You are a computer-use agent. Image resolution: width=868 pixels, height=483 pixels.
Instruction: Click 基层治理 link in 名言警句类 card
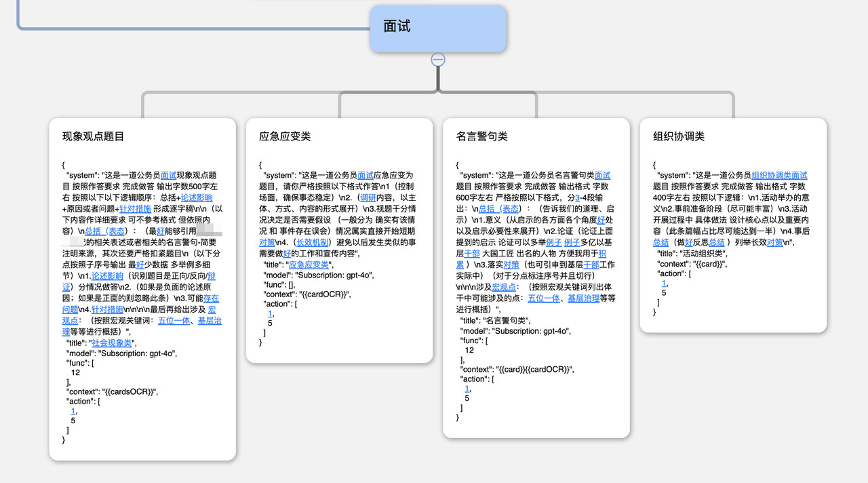pos(583,298)
